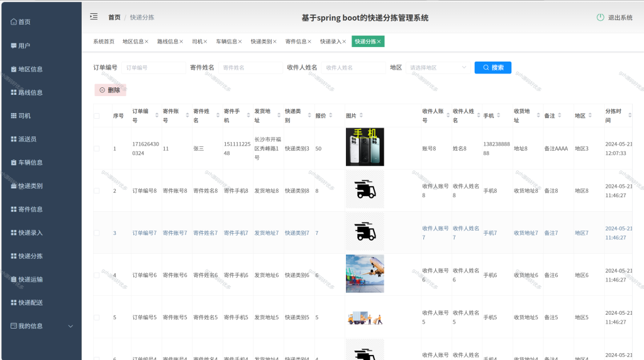
Task: Sort by the 报价 column arrows
Action: 331,116
